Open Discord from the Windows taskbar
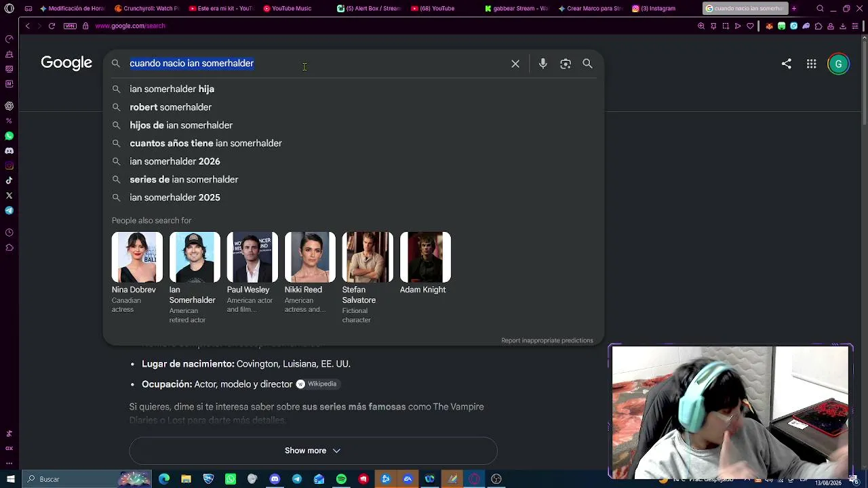This screenshot has width=868, height=488. coord(275,479)
